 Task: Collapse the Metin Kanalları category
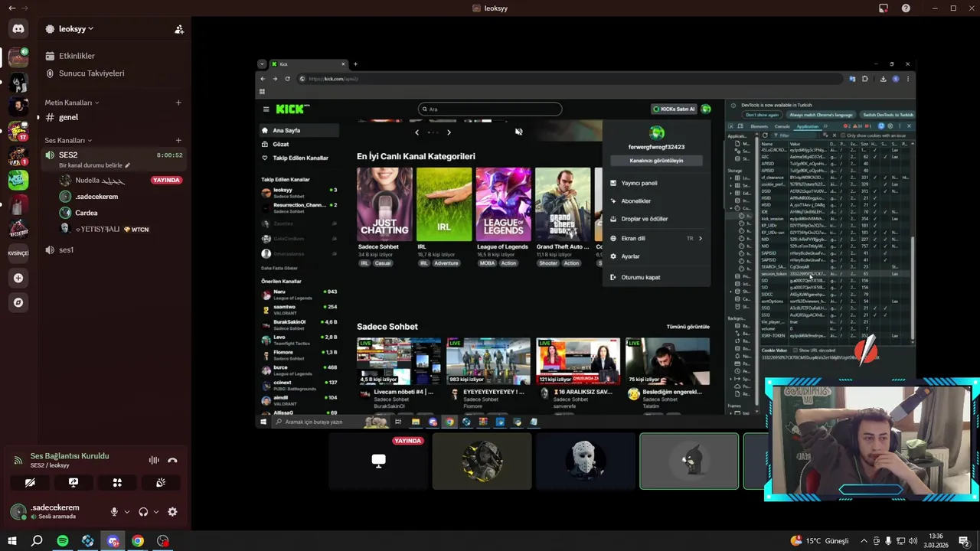click(x=72, y=103)
